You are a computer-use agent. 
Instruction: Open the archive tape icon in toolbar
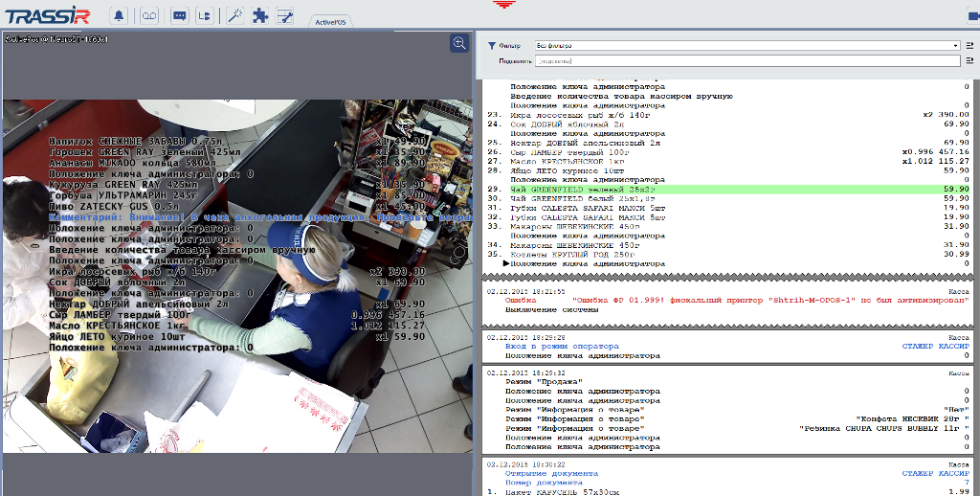pos(148,15)
